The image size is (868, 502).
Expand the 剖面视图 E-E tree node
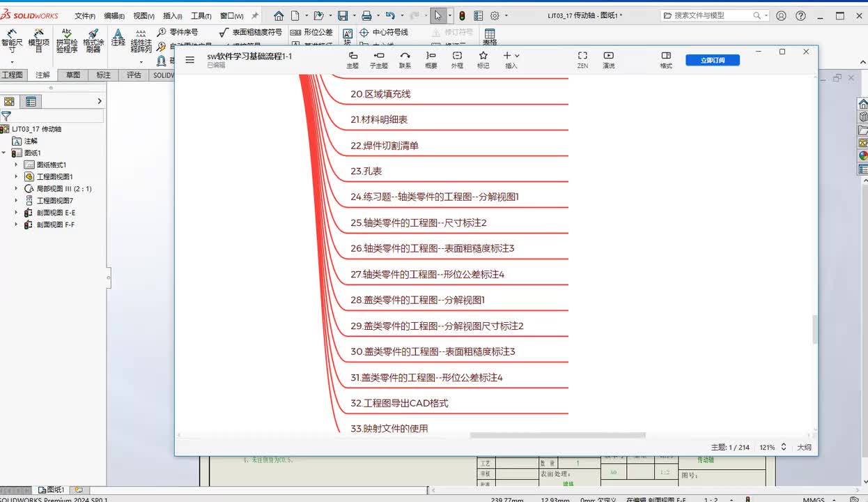[16, 213]
